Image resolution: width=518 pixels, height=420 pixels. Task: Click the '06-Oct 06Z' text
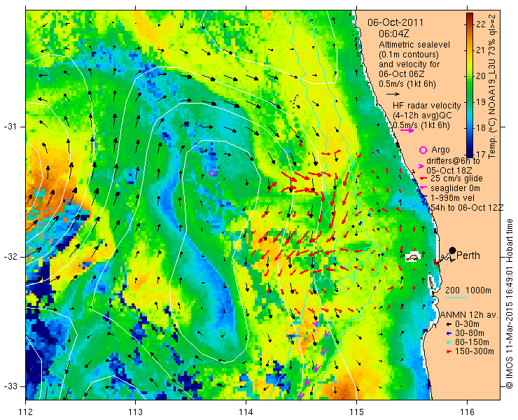pos(400,74)
